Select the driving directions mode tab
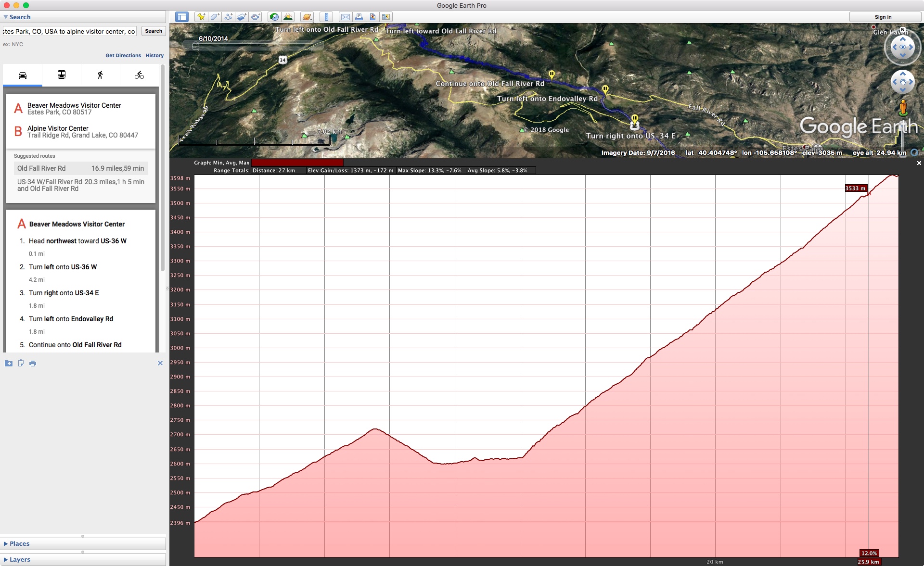924x566 pixels. click(x=23, y=75)
